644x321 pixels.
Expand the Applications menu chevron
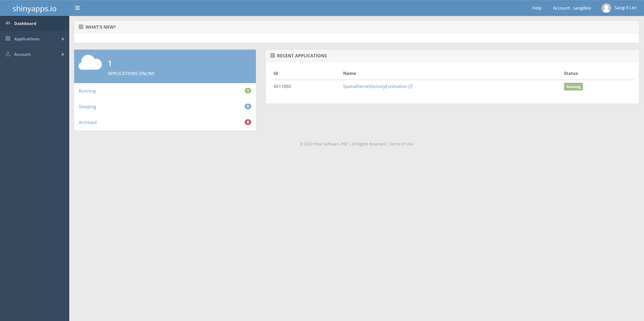pyautogui.click(x=63, y=39)
